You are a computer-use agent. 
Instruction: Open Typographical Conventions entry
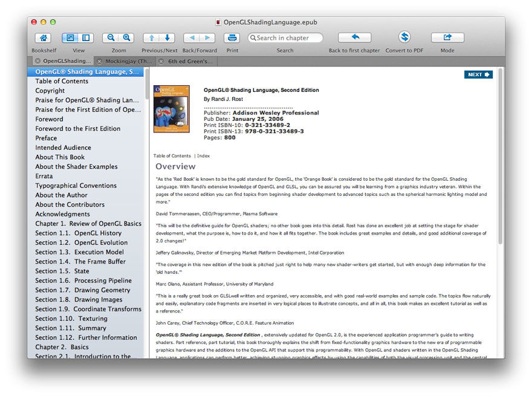[x=85, y=186]
